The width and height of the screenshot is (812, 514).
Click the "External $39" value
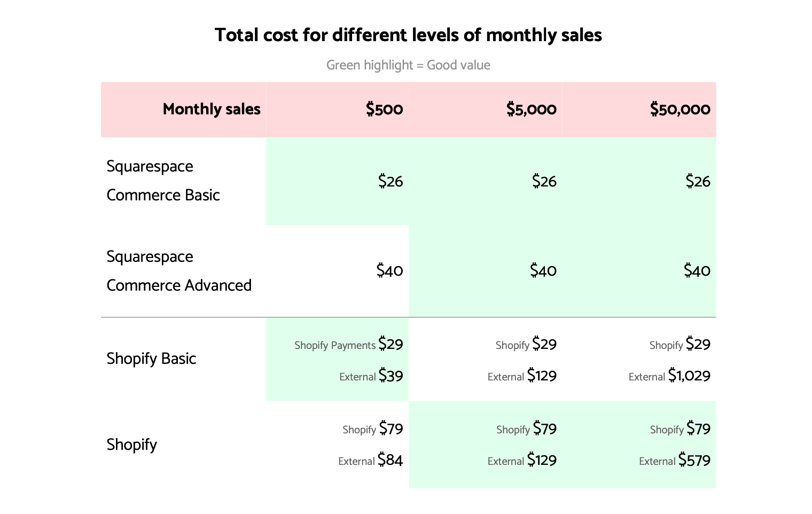371,376
